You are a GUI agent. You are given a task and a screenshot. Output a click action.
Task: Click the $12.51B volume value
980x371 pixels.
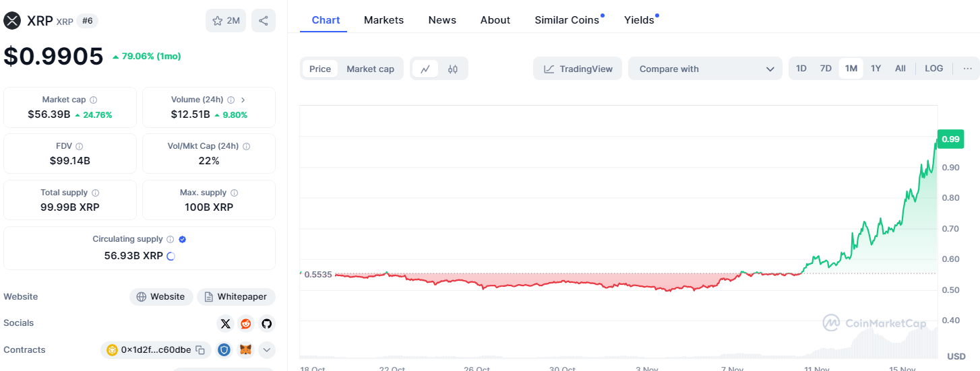[x=190, y=114]
